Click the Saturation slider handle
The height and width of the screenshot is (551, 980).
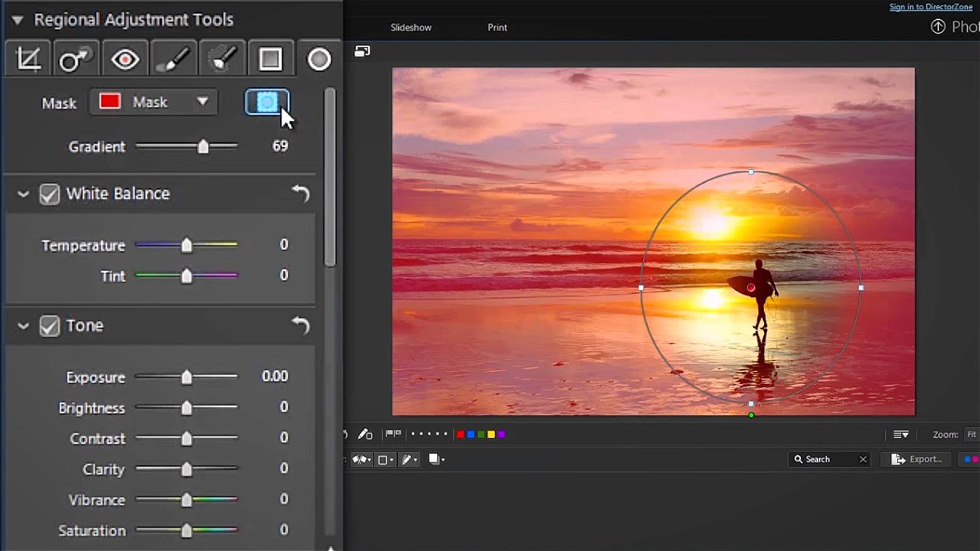point(186,530)
